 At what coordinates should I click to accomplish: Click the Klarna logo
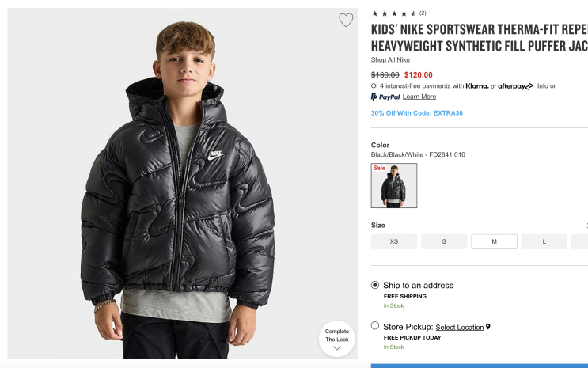point(477,86)
